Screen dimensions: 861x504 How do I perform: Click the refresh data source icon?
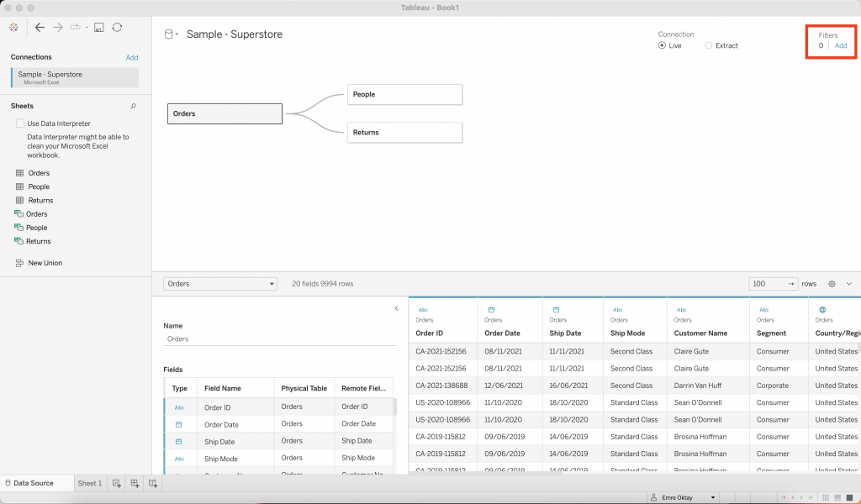117,27
